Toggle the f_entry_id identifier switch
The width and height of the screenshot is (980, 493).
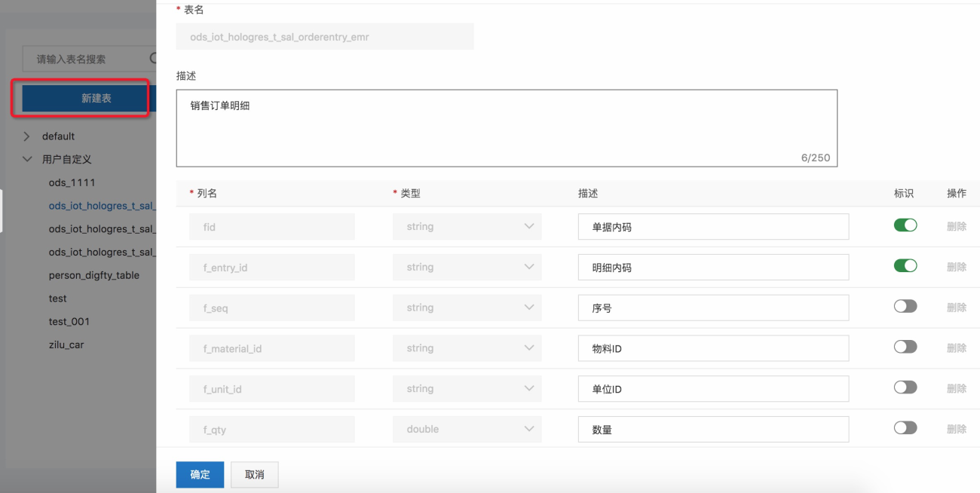[x=905, y=265]
